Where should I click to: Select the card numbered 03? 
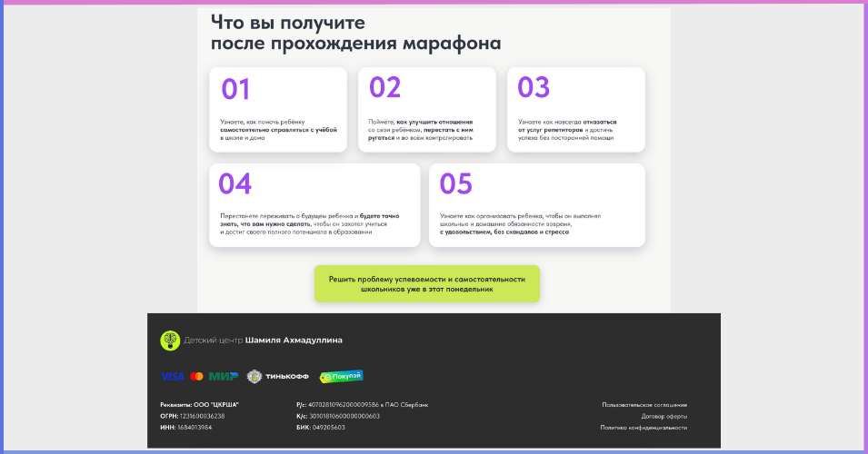[x=575, y=110]
